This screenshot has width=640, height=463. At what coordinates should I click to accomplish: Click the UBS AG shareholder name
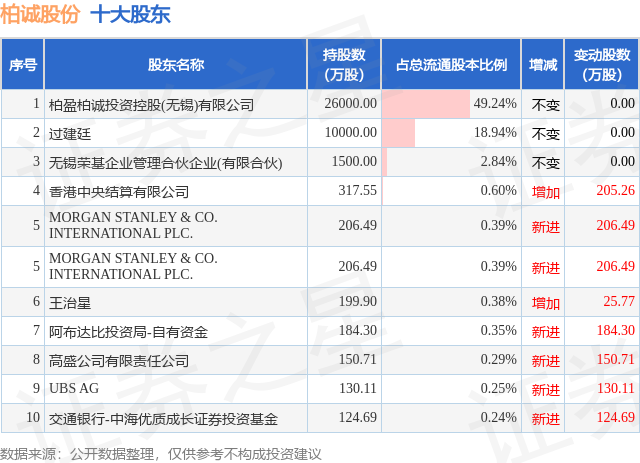(74, 388)
